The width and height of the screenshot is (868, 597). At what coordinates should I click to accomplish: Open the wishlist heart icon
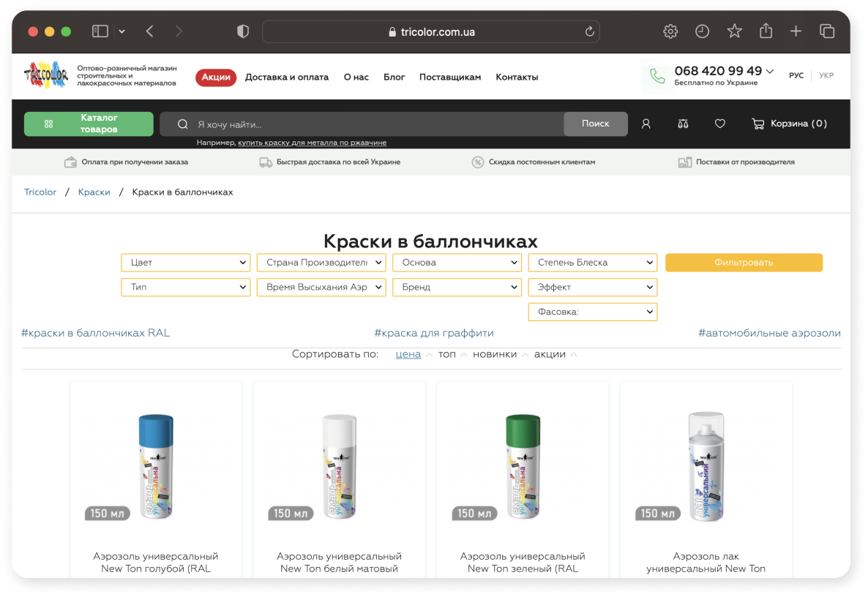[719, 124]
